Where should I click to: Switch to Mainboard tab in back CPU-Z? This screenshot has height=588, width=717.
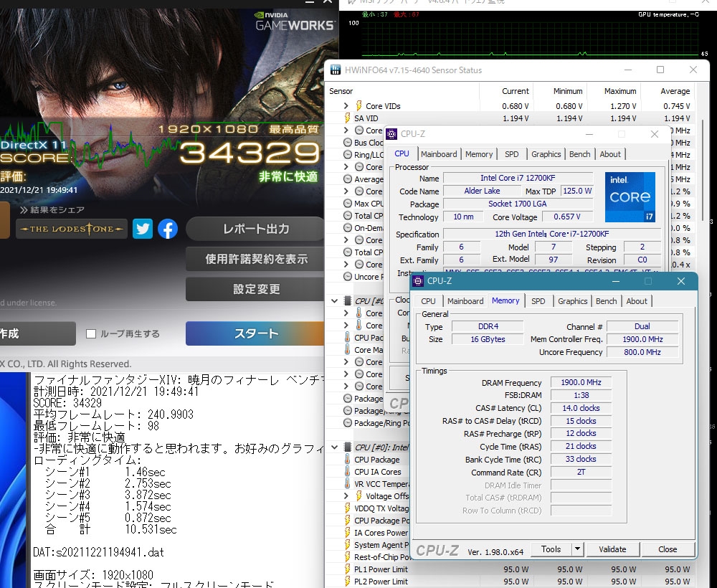click(x=439, y=154)
